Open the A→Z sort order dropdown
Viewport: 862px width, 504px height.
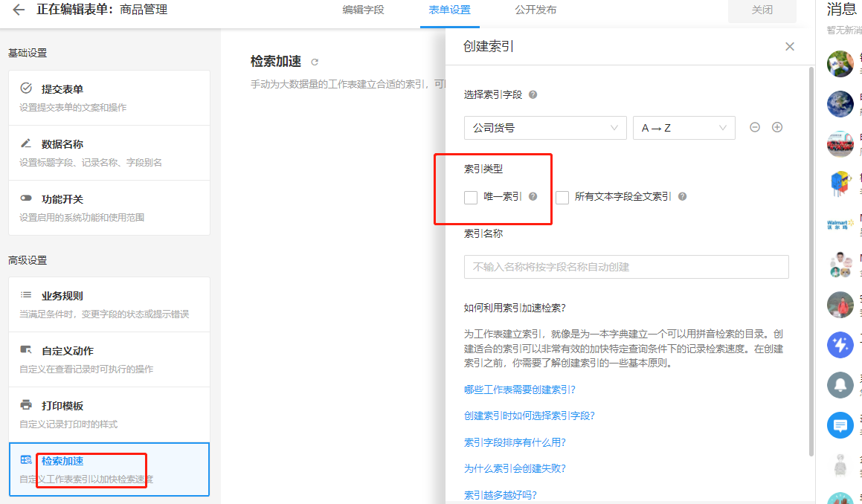click(684, 128)
